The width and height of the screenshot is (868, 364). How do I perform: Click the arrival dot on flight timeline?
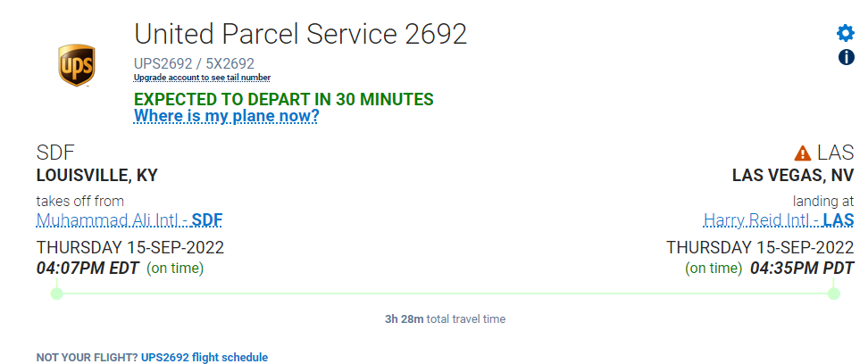pos(834,293)
